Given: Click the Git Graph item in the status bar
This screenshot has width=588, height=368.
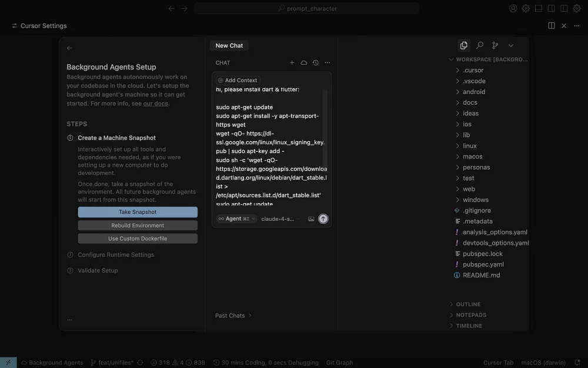Looking at the screenshot, I should point(339,363).
